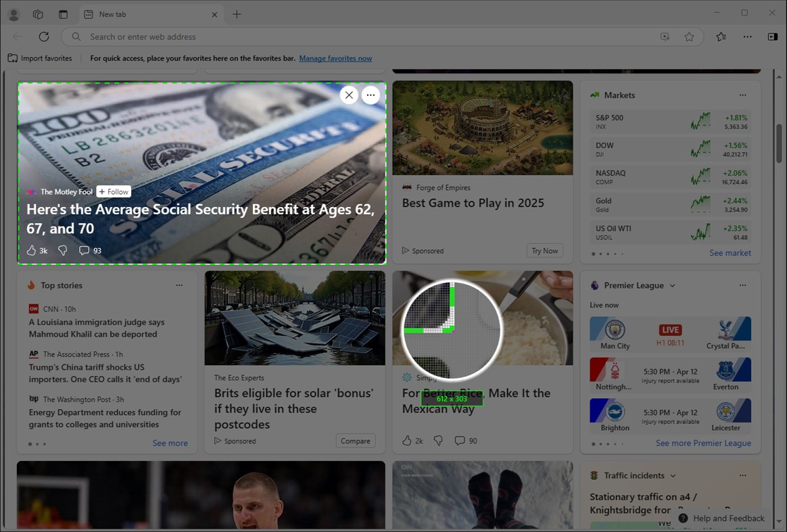This screenshot has height=532, width=787.
Task: Refresh the current page
Action: click(43, 37)
